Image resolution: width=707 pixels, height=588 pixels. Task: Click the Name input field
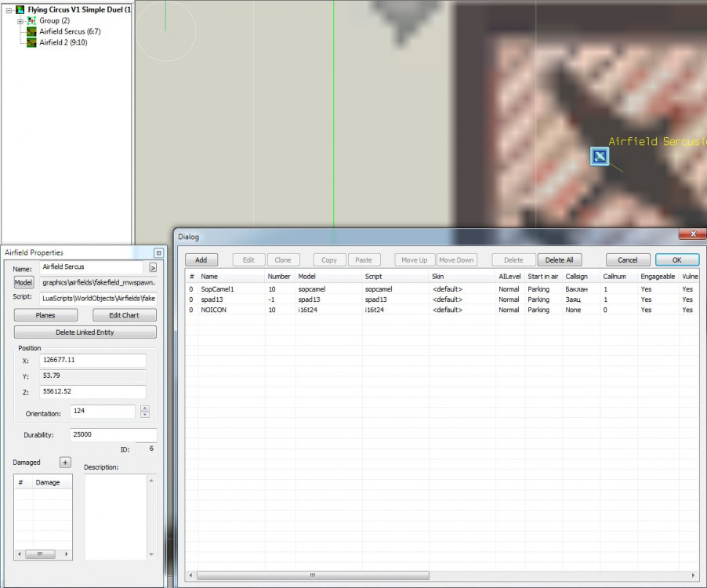point(92,267)
